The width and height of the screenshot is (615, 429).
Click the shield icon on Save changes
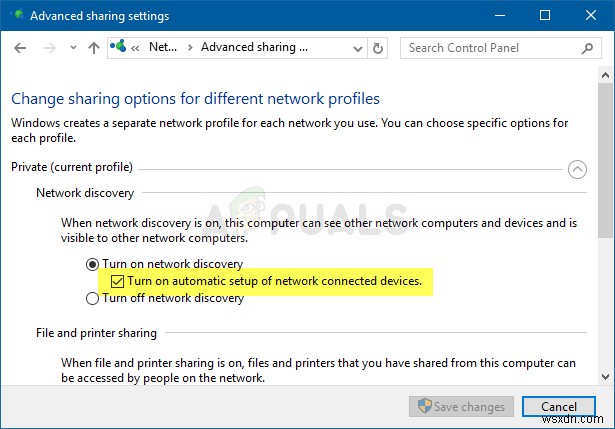pos(423,407)
